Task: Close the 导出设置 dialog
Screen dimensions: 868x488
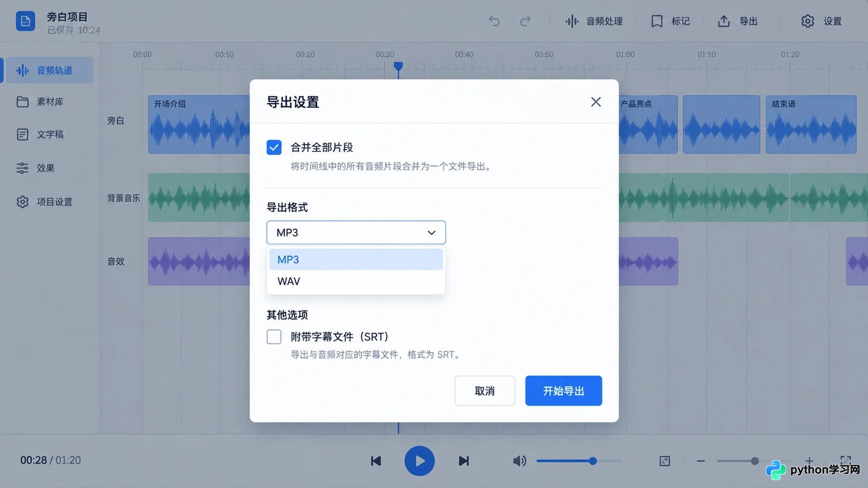Action: (596, 102)
